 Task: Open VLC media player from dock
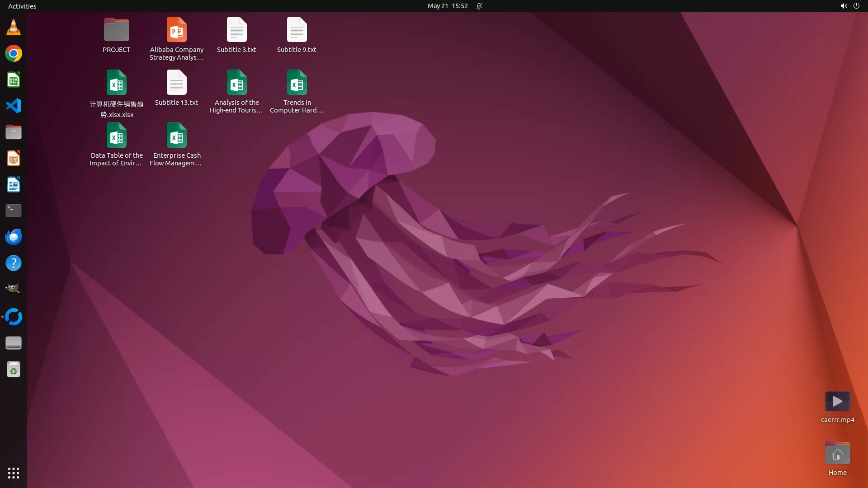14,28
